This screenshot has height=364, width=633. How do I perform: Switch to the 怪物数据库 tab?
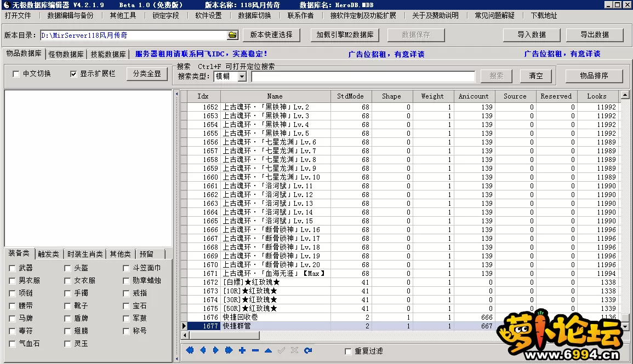click(66, 54)
